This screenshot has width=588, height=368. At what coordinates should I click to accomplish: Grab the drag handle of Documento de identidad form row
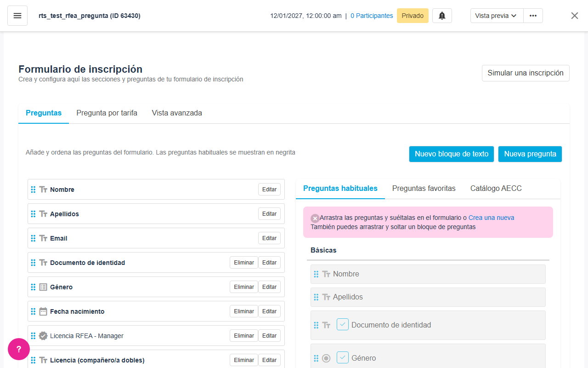(33, 263)
